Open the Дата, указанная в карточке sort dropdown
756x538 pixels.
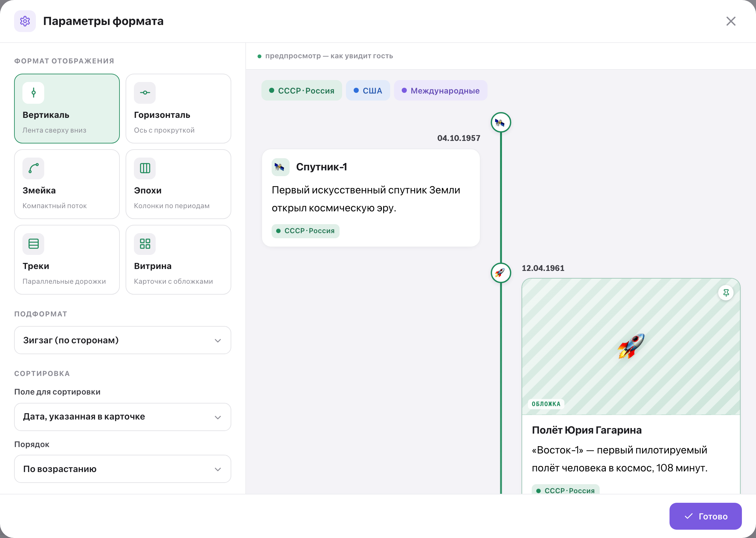(123, 417)
